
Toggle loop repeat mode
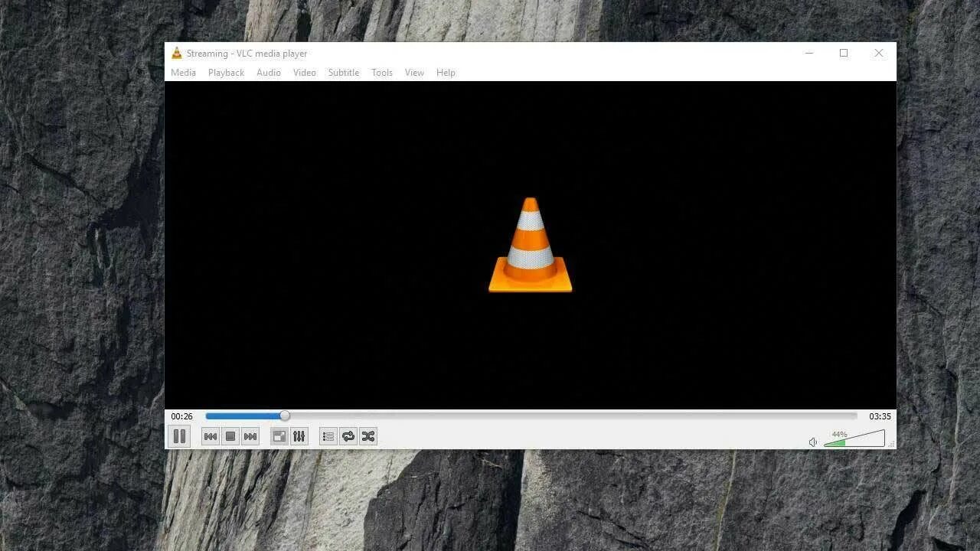(348, 436)
